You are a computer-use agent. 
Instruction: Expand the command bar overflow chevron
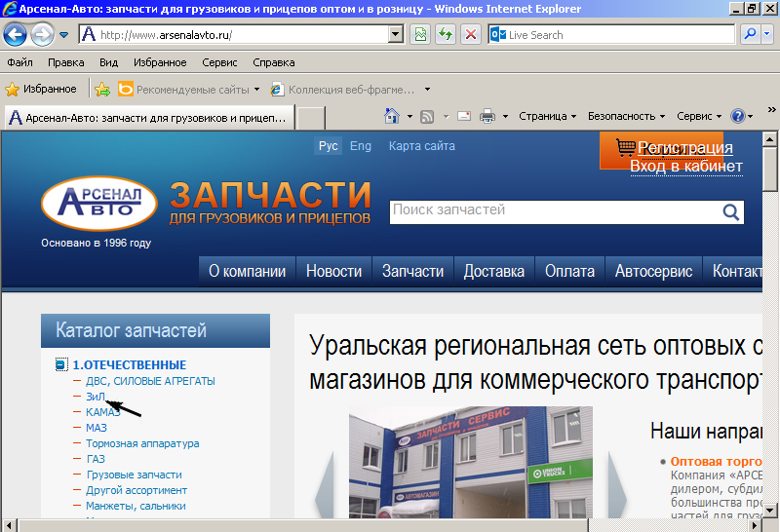point(771,110)
